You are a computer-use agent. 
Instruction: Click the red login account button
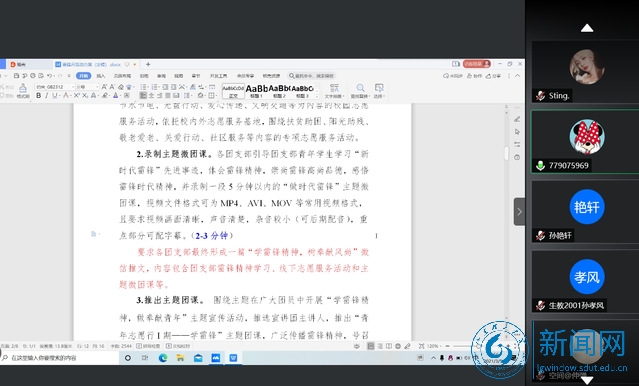coord(476,64)
